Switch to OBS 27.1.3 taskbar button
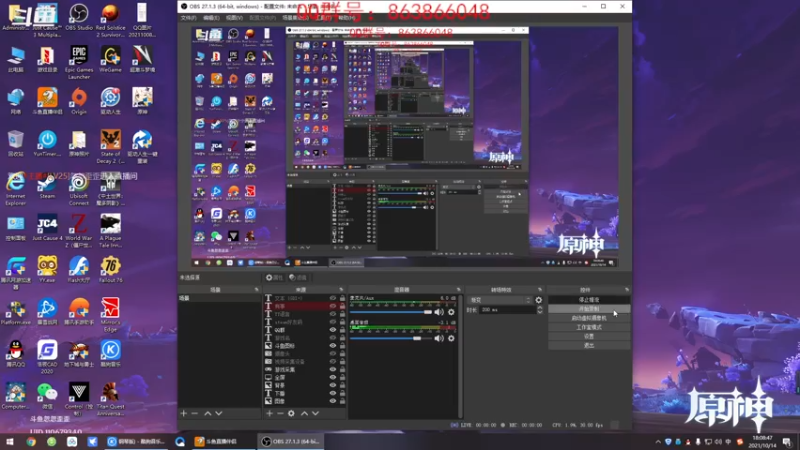This screenshot has width=800, height=450. tap(291, 441)
